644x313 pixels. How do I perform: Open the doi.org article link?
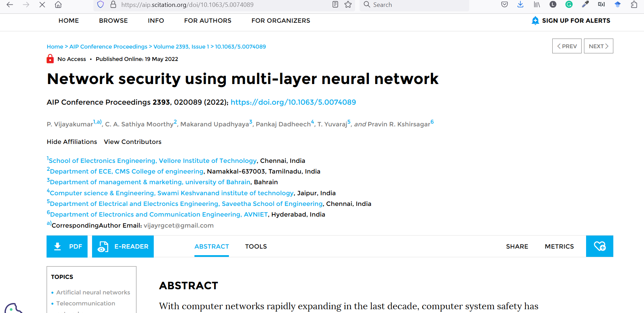coord(293,102)
